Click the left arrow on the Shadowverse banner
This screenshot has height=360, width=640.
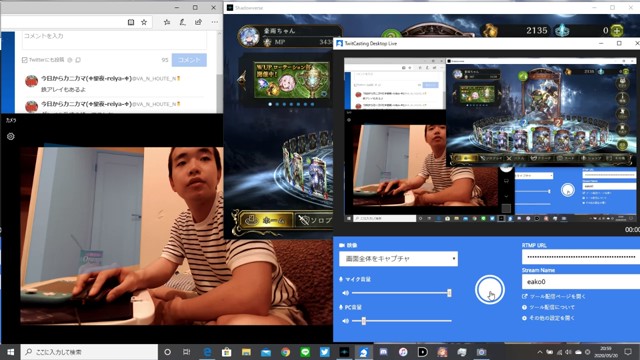coord(242,79)
